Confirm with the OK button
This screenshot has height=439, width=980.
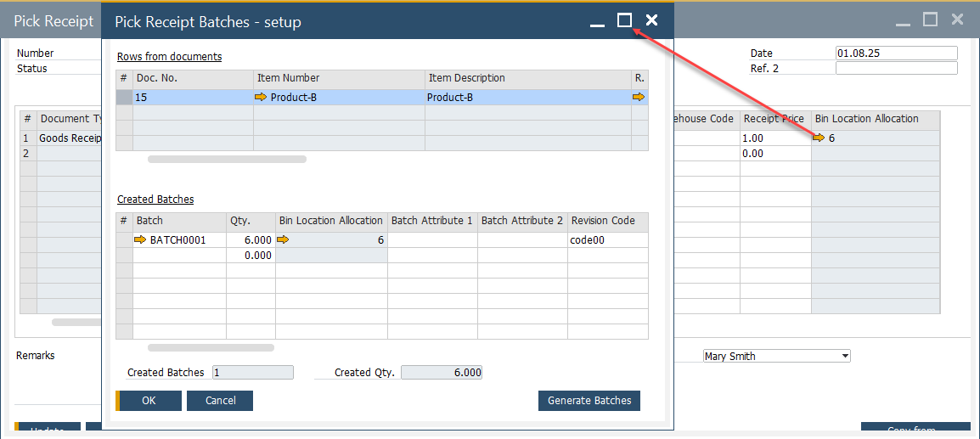click(149, 401)
